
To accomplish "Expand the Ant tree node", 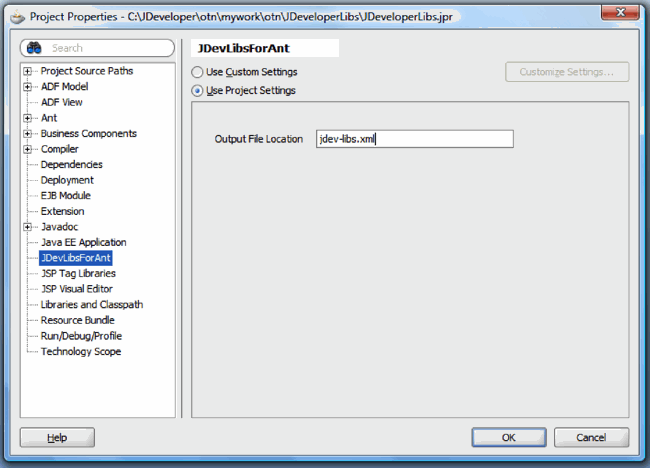I will point(27,118).
